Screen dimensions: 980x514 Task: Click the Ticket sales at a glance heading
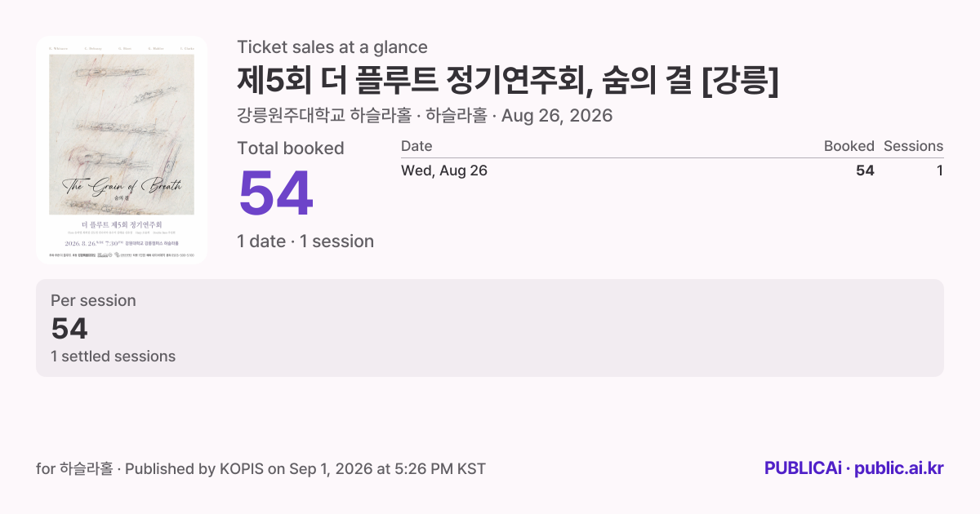click(x=332, y=47)
